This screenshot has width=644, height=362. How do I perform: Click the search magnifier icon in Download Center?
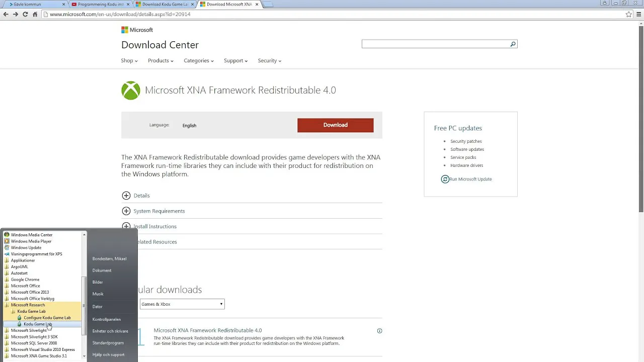[513, 44]
